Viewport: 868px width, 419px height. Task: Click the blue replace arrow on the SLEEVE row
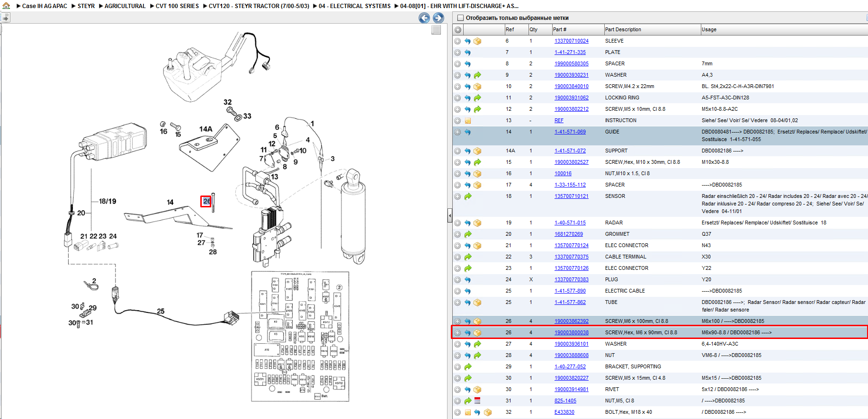tap(467, 41)
